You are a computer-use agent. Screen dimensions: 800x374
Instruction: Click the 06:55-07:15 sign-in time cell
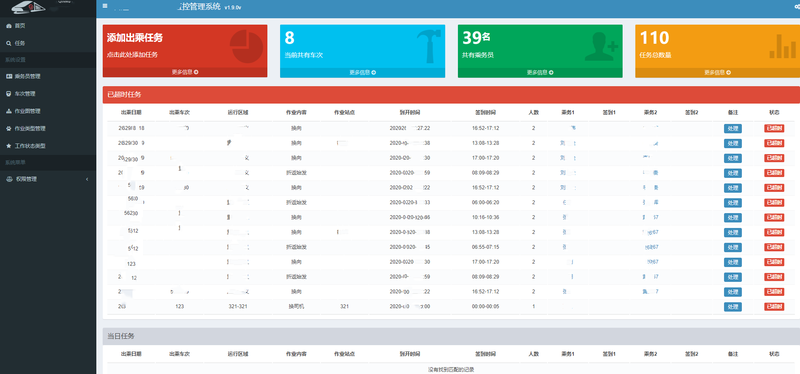[x=486, y=247]
